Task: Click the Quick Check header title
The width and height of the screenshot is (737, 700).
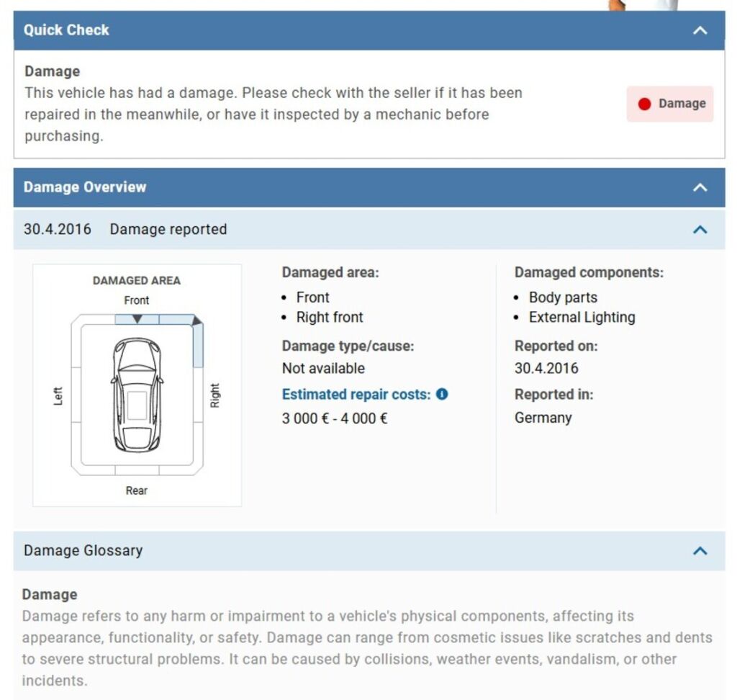Action: 66,30
